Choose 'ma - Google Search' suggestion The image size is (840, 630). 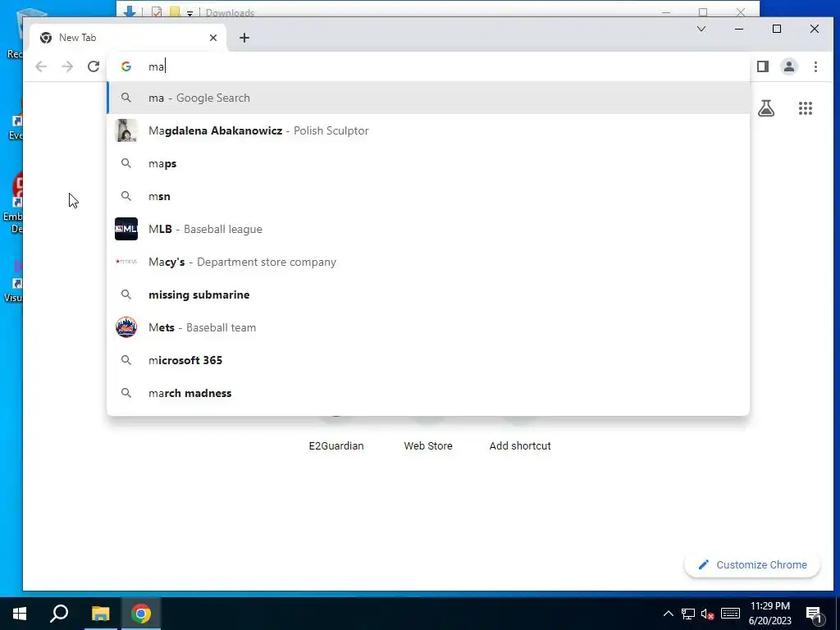coord(428,98)
